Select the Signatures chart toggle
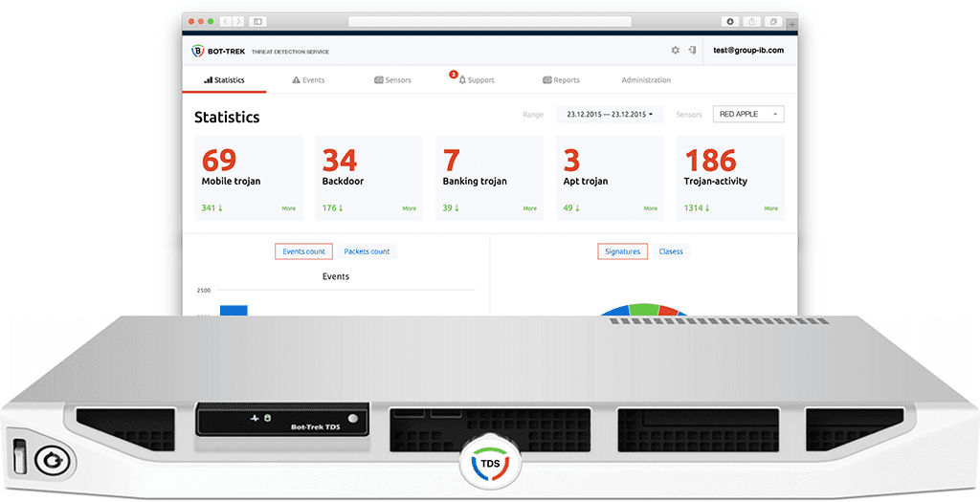The width and height of the screenshot is (980, 502). (x=622, y=251)
